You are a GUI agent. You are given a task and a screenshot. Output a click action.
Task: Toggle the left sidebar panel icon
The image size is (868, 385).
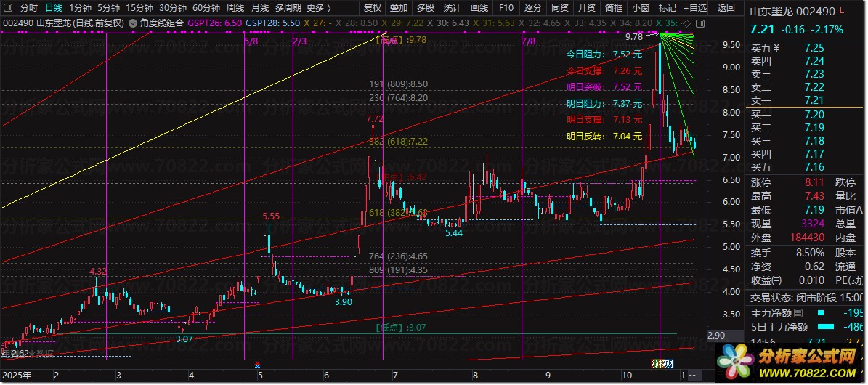(x=8, y=8)
